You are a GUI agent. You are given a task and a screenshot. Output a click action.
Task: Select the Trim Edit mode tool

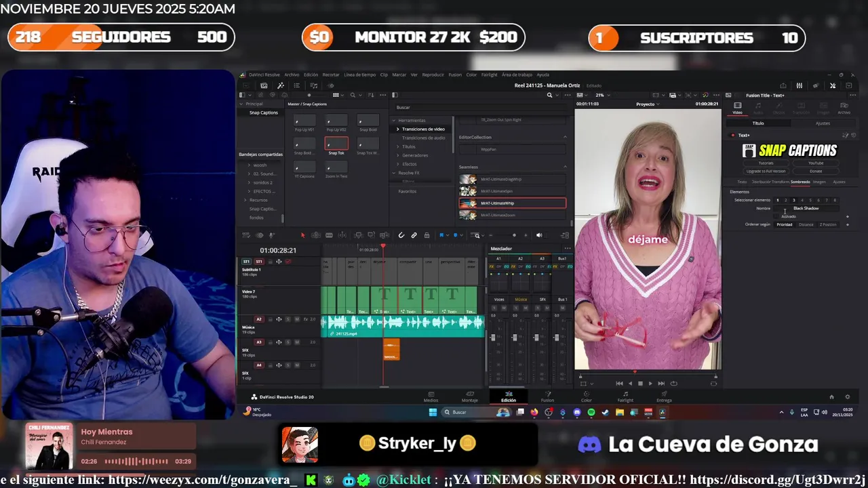coord(316,235)
